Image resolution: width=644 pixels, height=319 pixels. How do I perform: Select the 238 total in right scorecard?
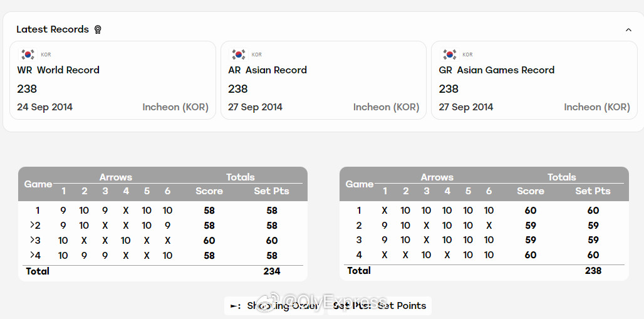point(593,271)
